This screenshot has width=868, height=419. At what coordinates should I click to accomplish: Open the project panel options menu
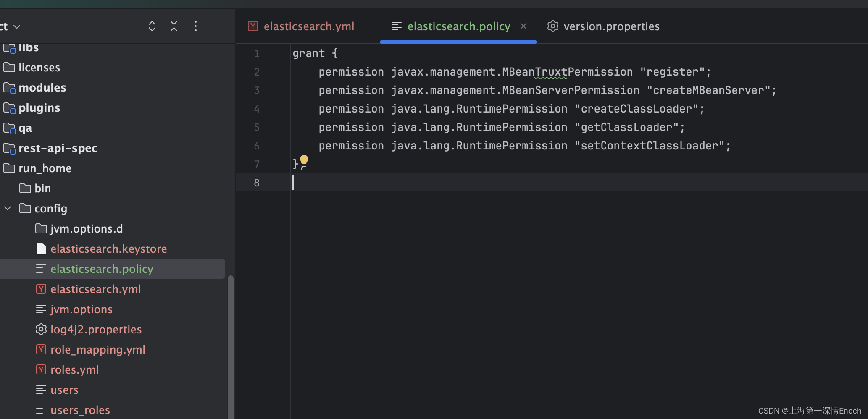point(196,26)
